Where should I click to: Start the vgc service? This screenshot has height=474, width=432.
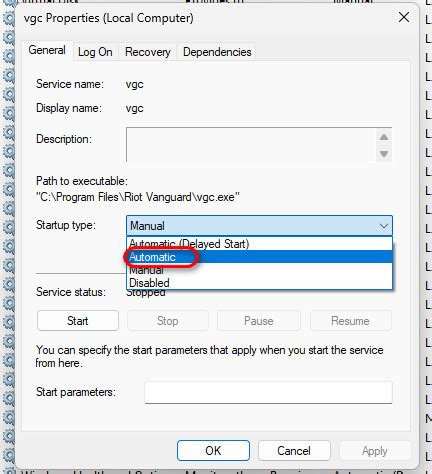click(78, 321)
